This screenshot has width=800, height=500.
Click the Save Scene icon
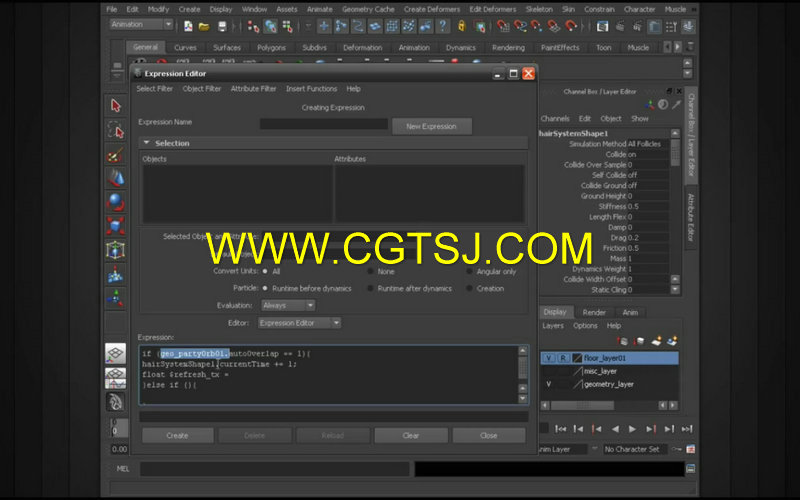(x=222, y=26)
